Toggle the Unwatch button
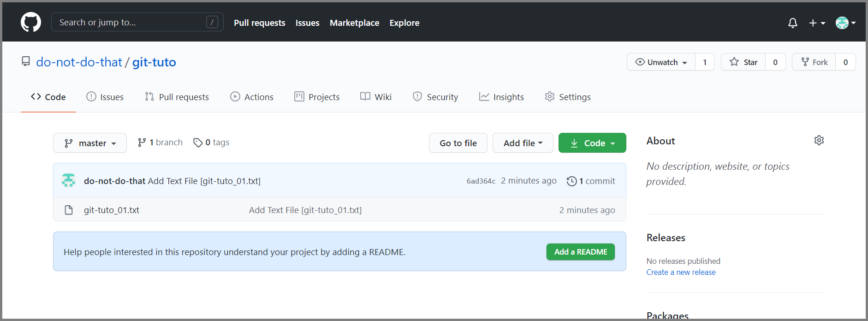The image size is (868, 321). click(x=661, y=62)
